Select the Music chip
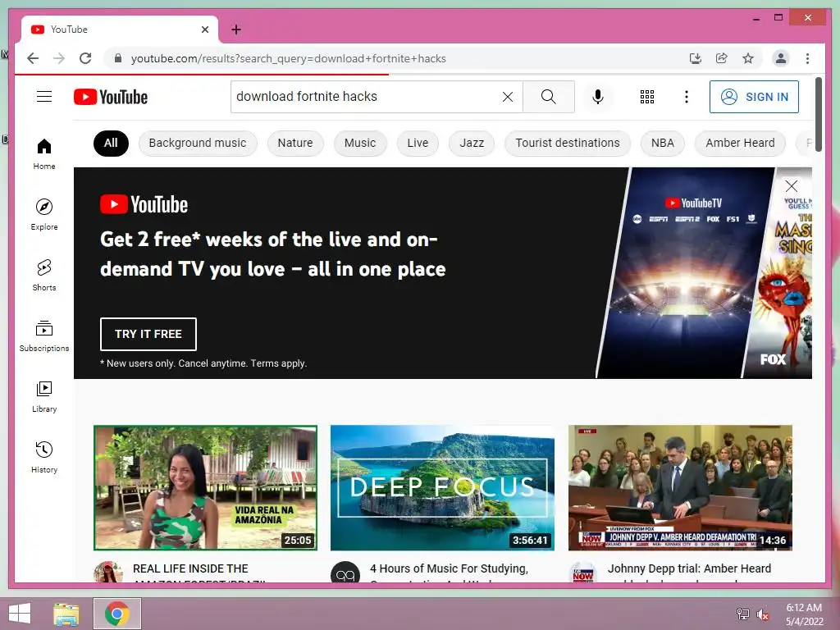 [x=360, y=143]
